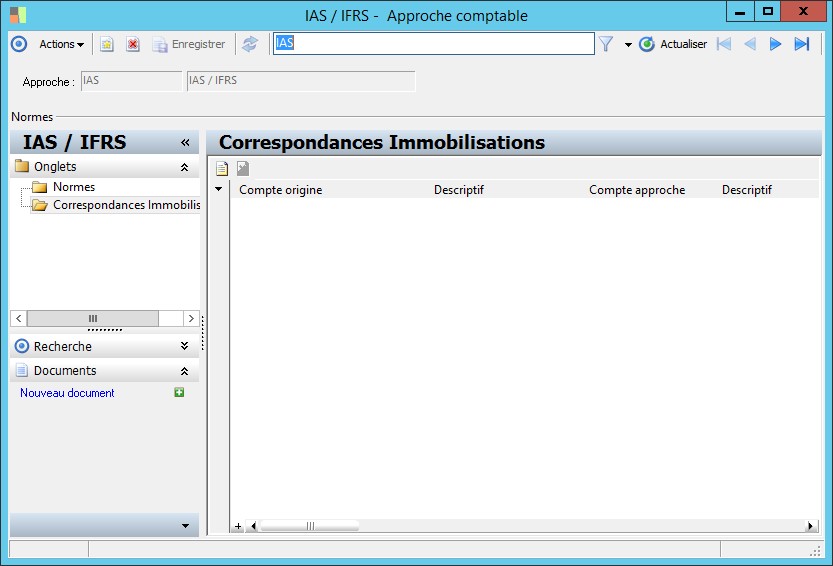Viewport: 833px width, 566px height.
Task: Click the Compte approche column header
Action: pos(637,190)
